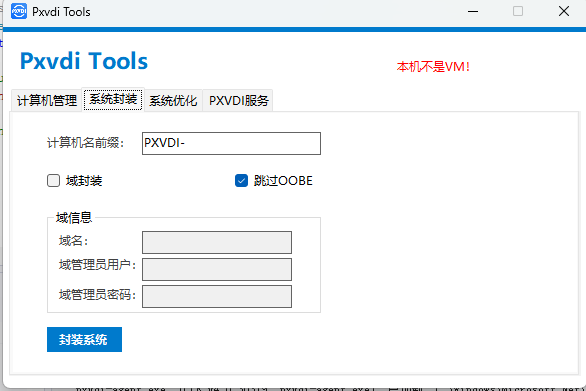Minimize the Pxvdi Tools window
Viewport: 586px width, 391px height.
point(473,12)
